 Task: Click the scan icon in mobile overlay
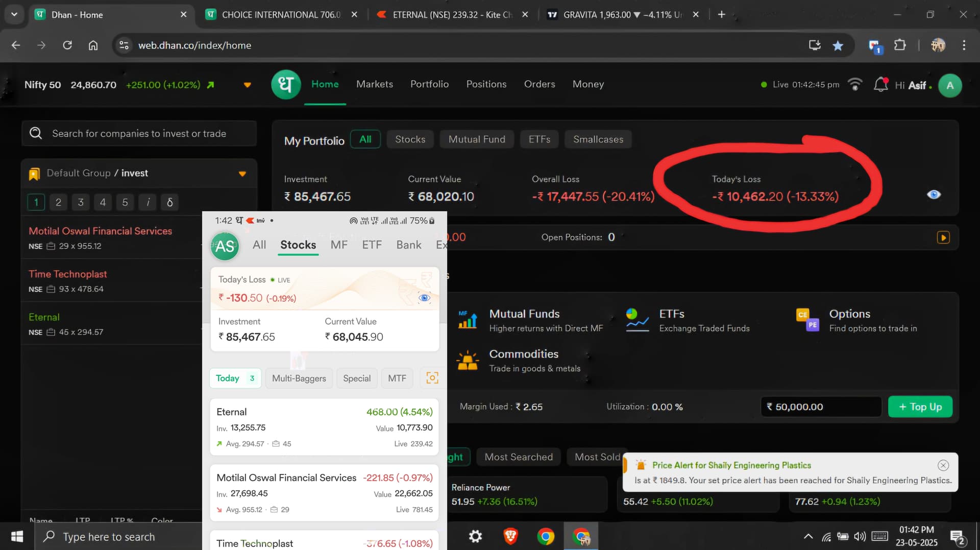click(x=432, y=378)
